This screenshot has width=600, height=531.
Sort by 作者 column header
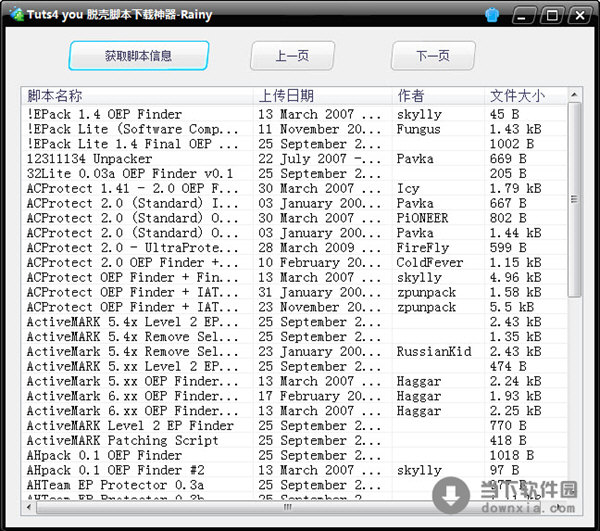[439, 96]
